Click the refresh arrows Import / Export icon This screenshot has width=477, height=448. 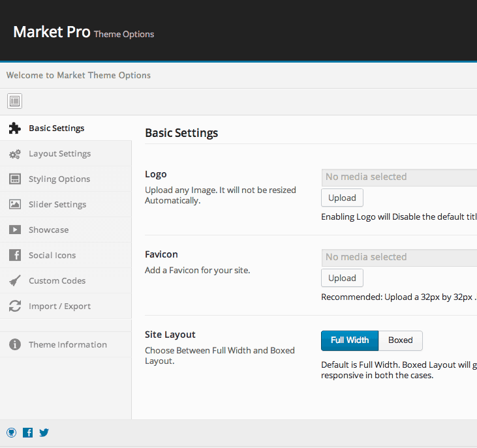(x=14, y=306)
